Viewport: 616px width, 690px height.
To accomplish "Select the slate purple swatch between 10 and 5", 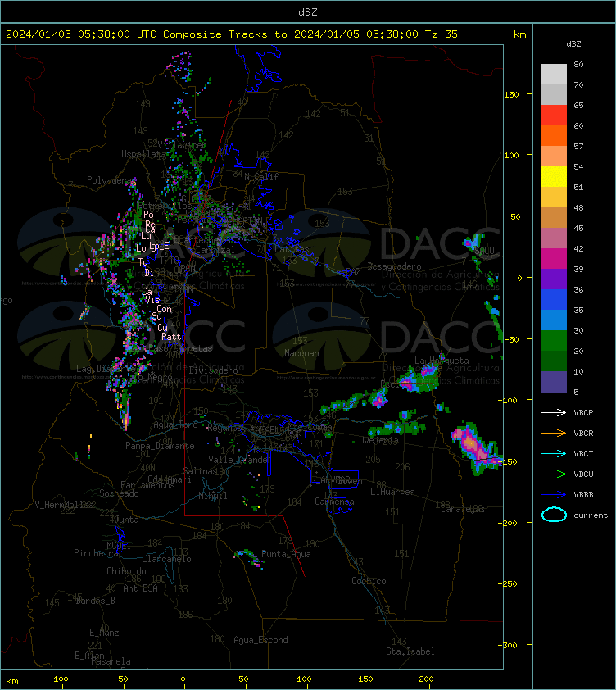I will click(x=554, y=382).
